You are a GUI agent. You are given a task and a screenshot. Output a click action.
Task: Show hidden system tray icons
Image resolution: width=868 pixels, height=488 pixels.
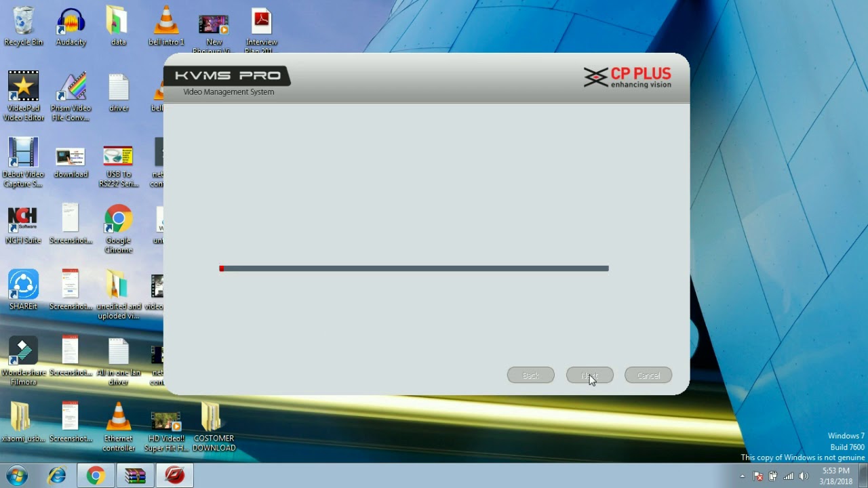[742, 476]
